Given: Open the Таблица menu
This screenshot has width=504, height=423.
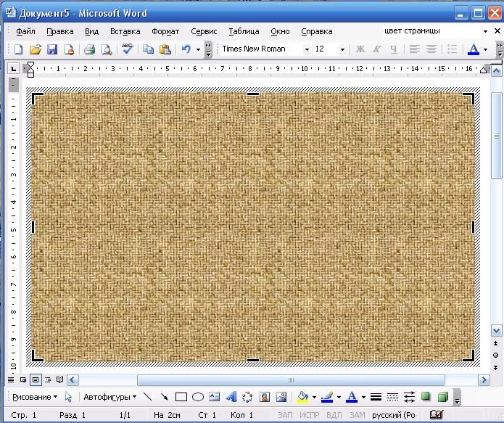Looking at the screenshot, I should (x=244, y=31).
